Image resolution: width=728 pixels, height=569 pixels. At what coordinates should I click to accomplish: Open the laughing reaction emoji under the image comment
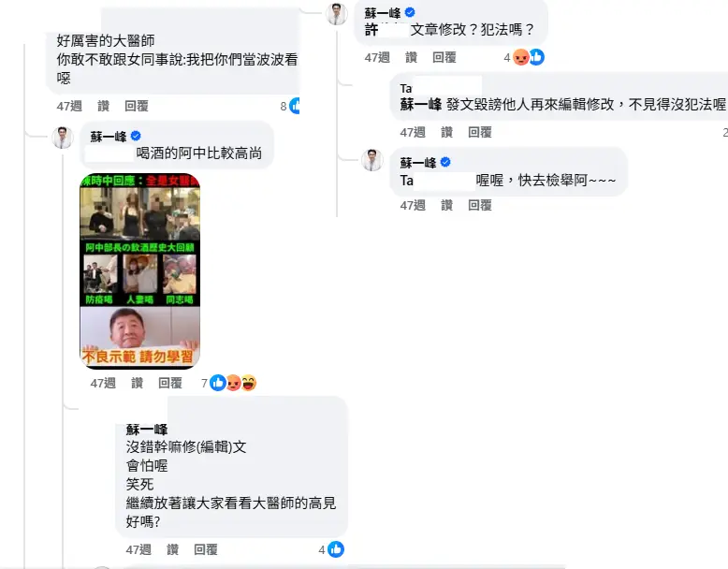pyautogui.click(x=248, y=383)
